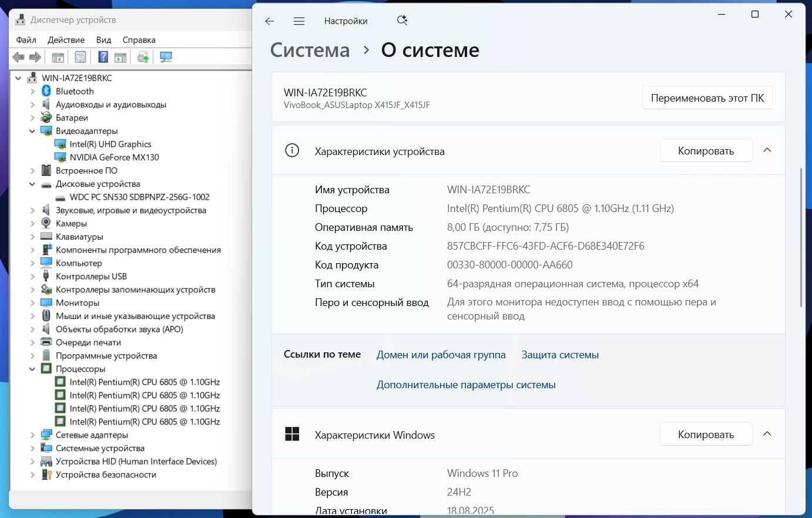The height and width of the screenshot is (518, 812).
Task: Click the Windows 11 Pro edition value
Action: (x=482, y=473)
